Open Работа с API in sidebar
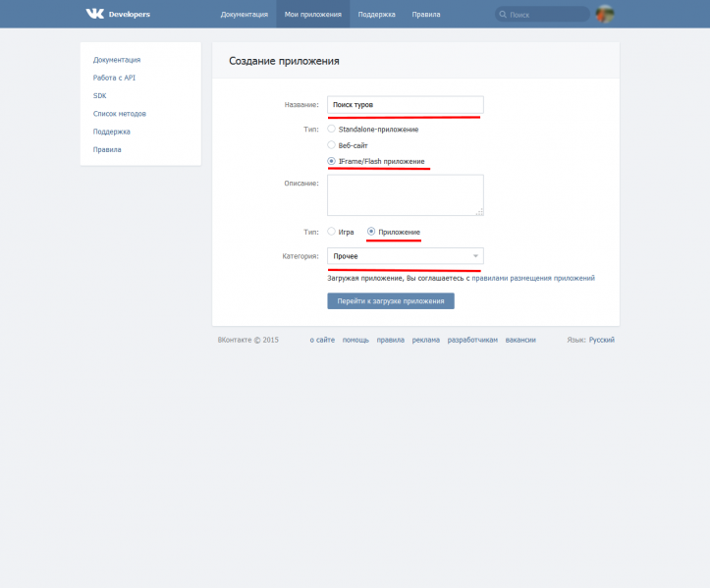The height and width of the screenshot is (588, 710). coord(114,78)
